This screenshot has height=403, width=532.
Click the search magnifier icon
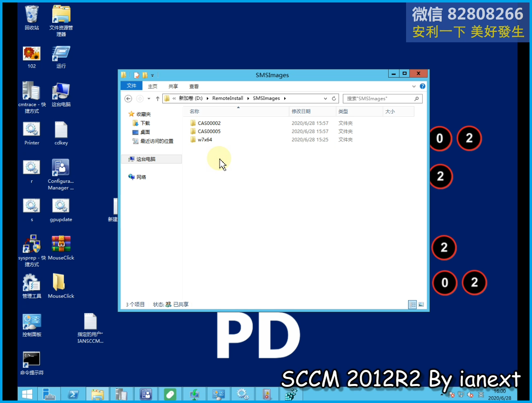tap(416, 98)
